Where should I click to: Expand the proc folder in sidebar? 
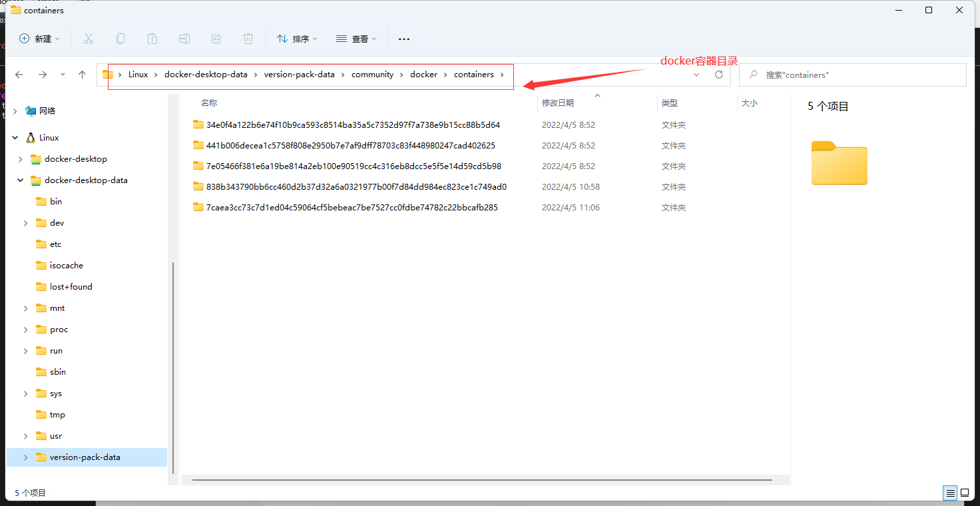[x=26, y=330]
